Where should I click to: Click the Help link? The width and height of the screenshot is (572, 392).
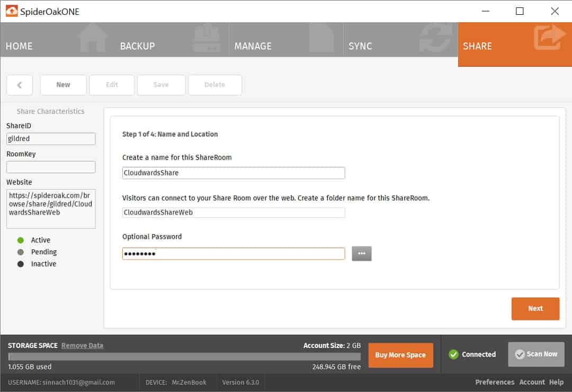point(556,382)
